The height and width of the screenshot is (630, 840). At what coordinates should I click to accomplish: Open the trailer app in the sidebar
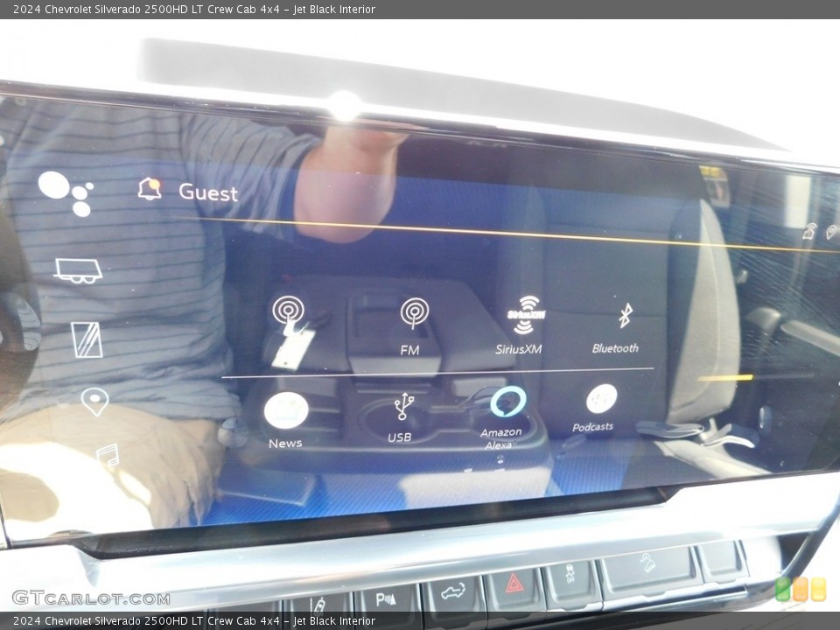[x=78, y=270]
